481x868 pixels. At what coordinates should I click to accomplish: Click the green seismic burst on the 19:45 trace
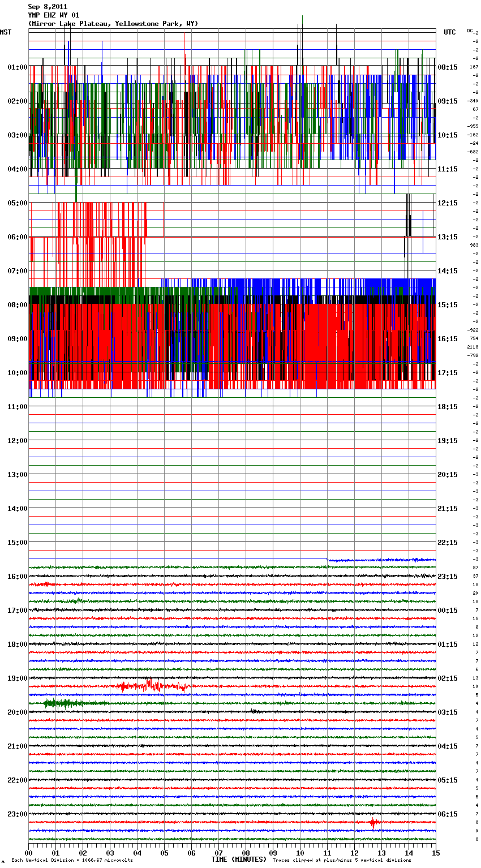pos(65,703)
